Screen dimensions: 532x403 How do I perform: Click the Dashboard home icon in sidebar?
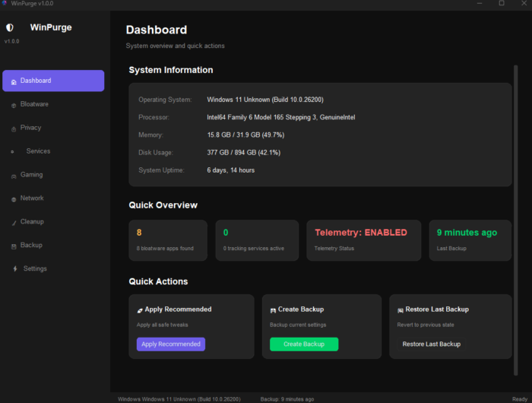tap(14, 82)
